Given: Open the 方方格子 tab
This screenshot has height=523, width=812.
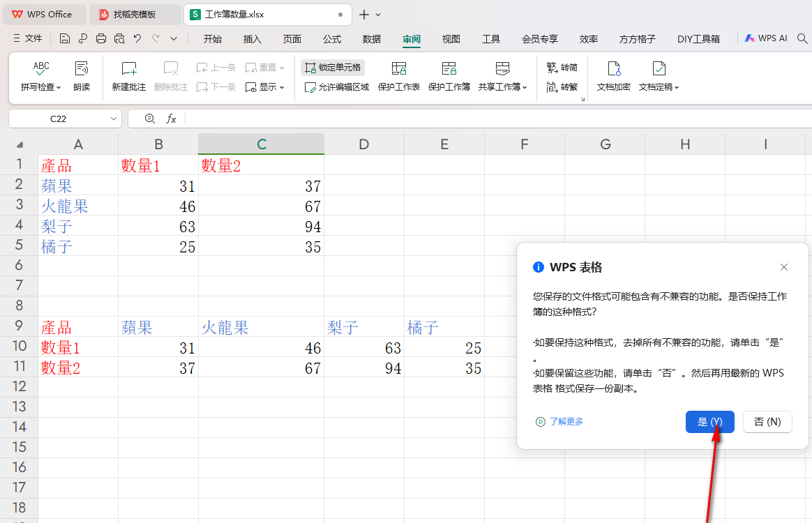Looking at the screenshot, I should click(638, 39).
